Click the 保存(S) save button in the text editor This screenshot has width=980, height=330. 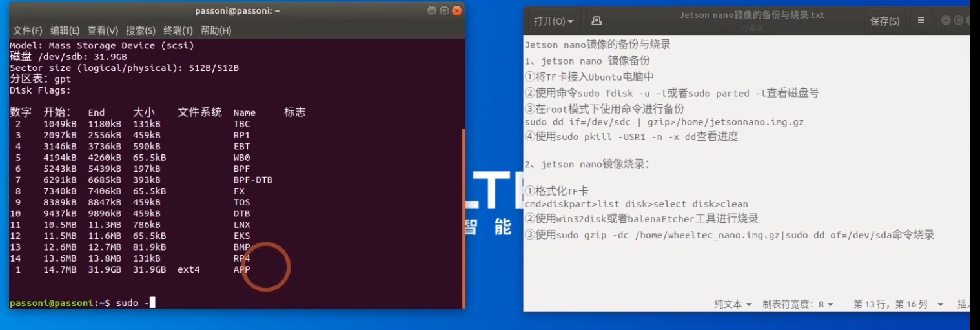884,21
